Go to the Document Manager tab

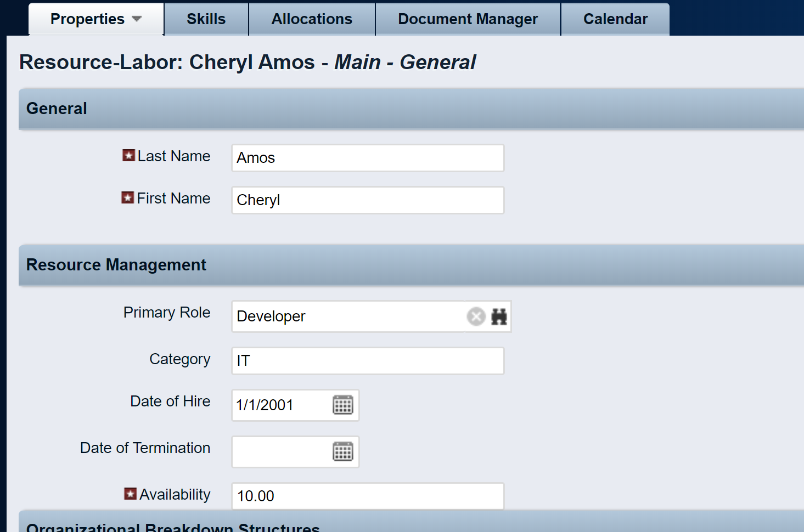pos(468,19)
